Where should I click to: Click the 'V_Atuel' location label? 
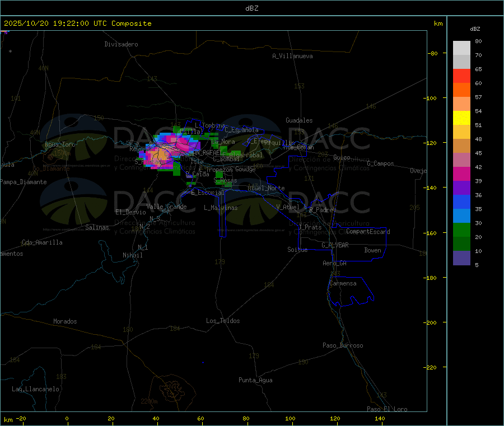pos(288,207)
